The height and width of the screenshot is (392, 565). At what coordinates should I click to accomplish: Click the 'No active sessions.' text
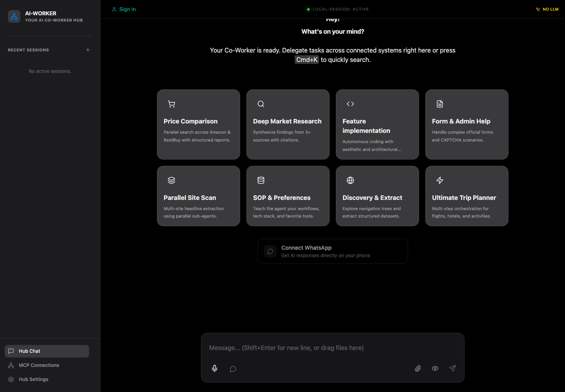[50, 71]
